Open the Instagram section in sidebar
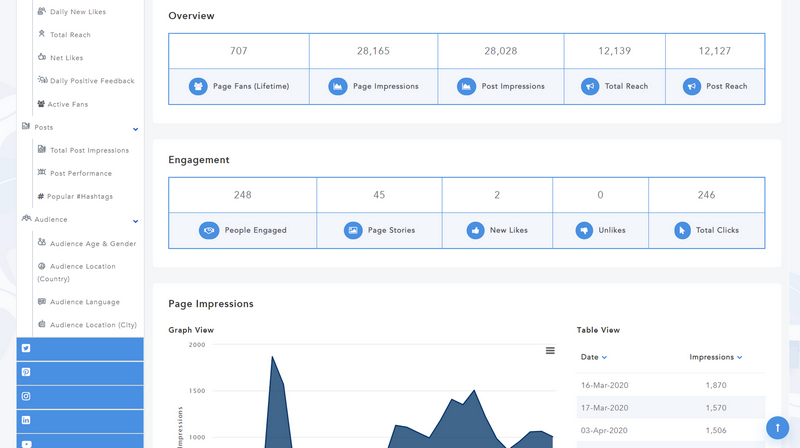This screenshot has height=448, width=800. tap(80, 397)
